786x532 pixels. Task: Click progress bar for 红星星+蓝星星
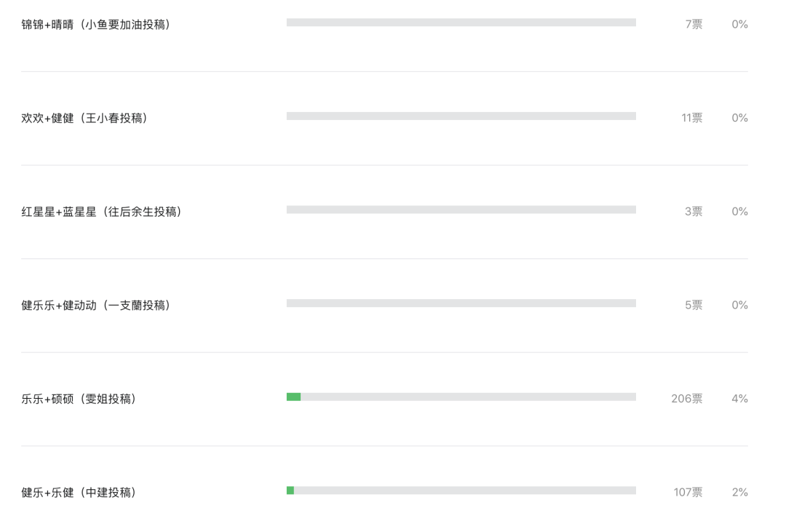[461, 210]
